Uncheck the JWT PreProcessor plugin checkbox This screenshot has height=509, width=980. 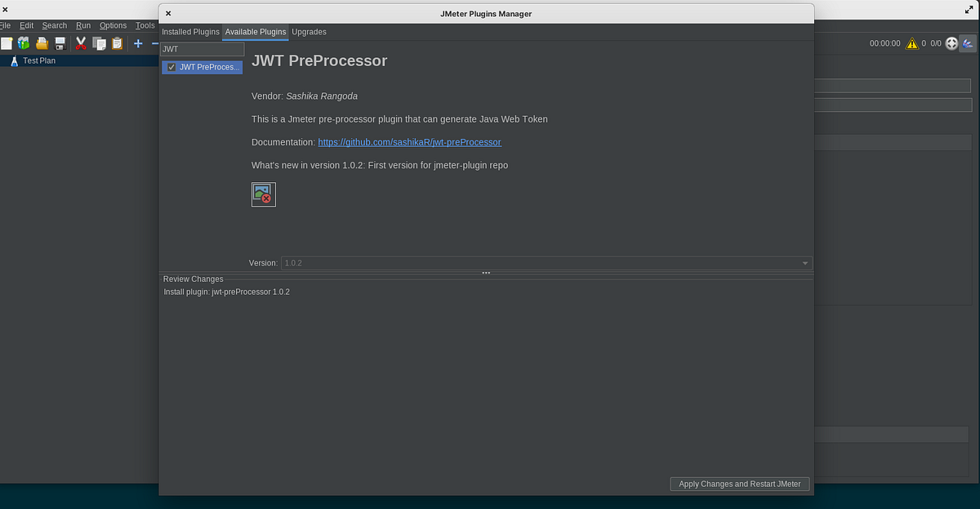pyautogui.click(x=171, y=67)
